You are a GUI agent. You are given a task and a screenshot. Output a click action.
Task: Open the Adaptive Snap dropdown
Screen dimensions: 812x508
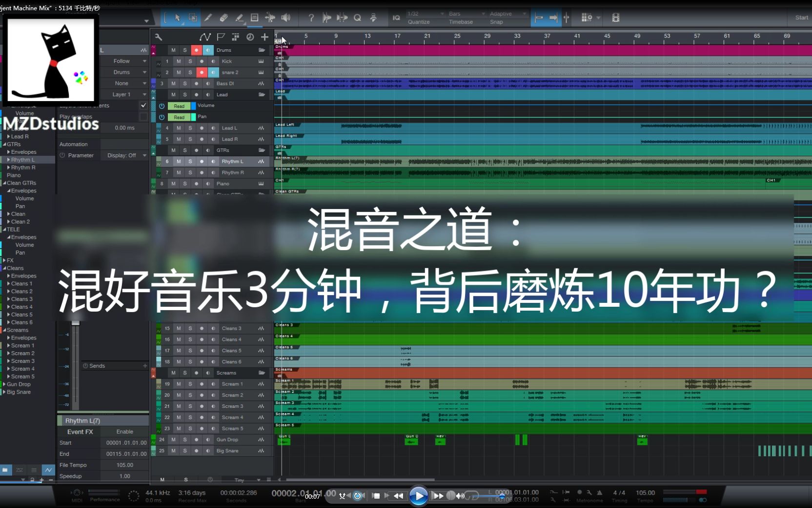pos(508,14)
